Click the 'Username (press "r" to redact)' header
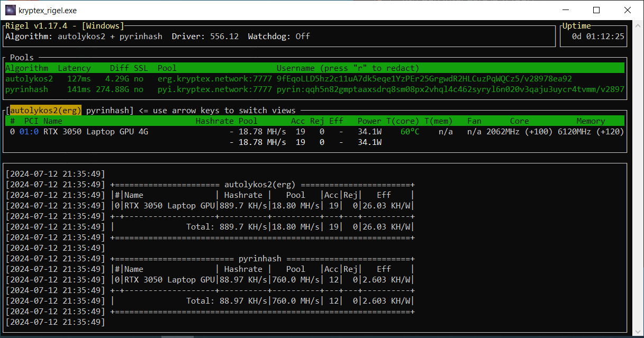The image size is (644, 338). point(348,68)
